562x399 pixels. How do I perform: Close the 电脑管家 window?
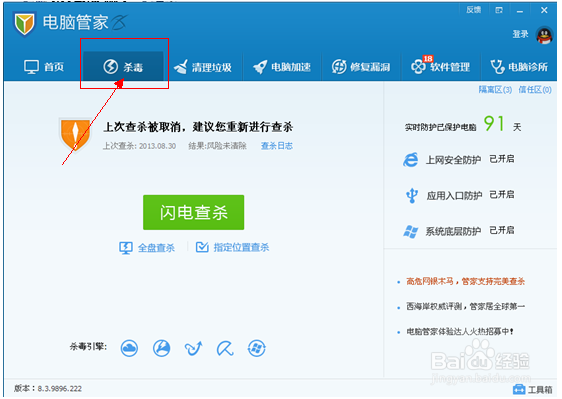pos(544,10)
